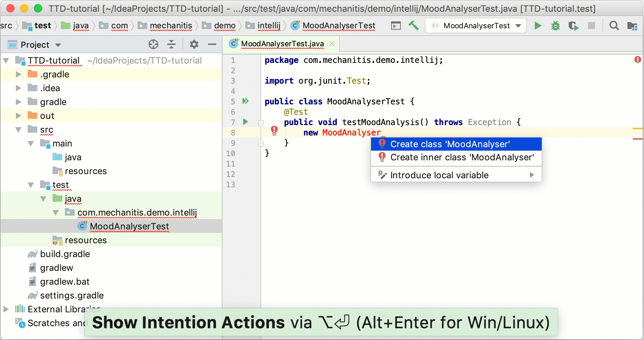Choose Create inner class 'MoodAnalyser'
644x340 pixels.
tap(456, 157)
